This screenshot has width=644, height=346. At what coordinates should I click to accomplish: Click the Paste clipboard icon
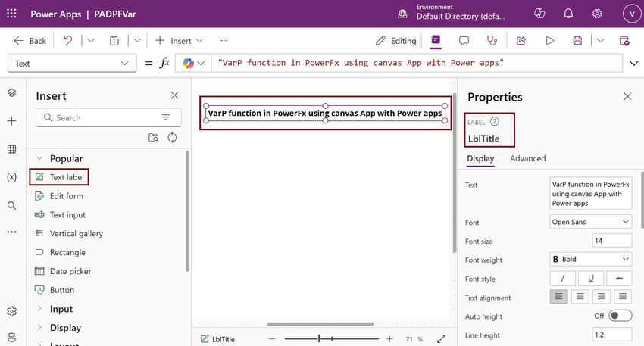coord(114,40)
